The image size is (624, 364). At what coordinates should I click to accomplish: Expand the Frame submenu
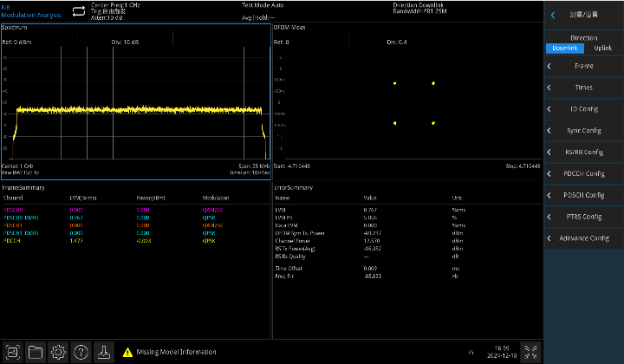pos(583,66)
